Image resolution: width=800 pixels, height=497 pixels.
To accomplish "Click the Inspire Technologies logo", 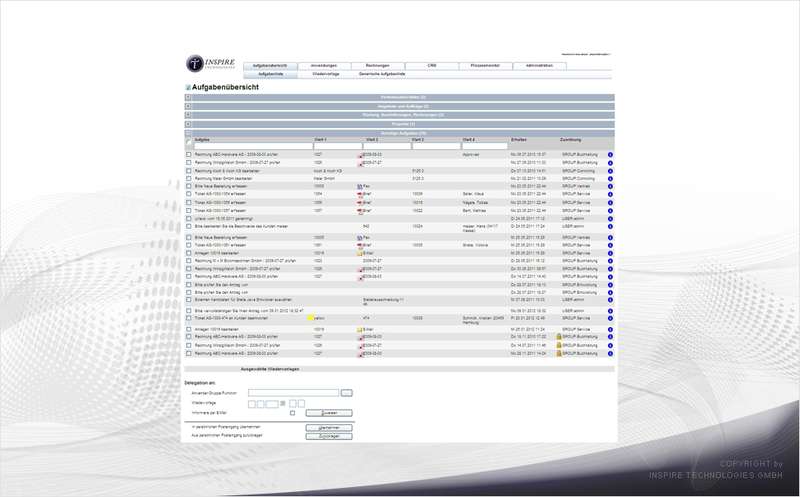I will 210,63.
